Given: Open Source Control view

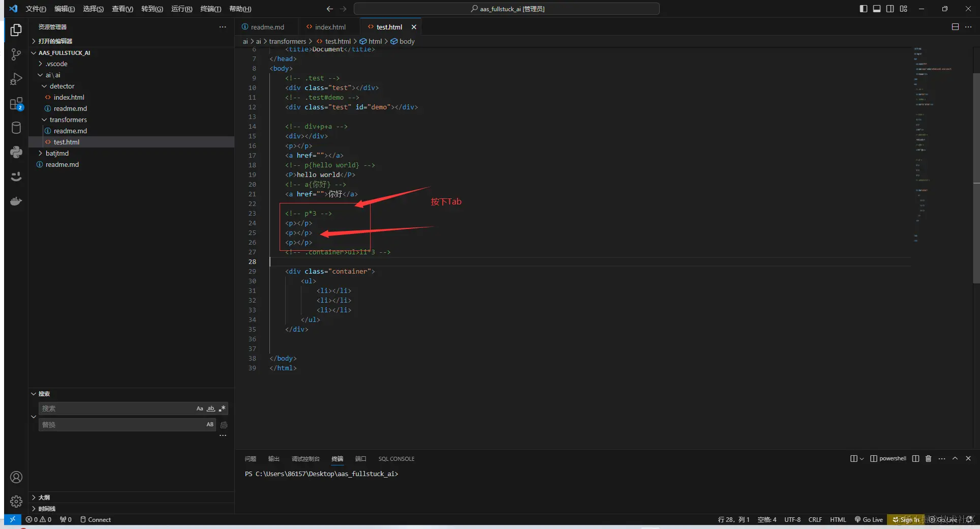Looking at the screenshot, I should tap(16, 54).
